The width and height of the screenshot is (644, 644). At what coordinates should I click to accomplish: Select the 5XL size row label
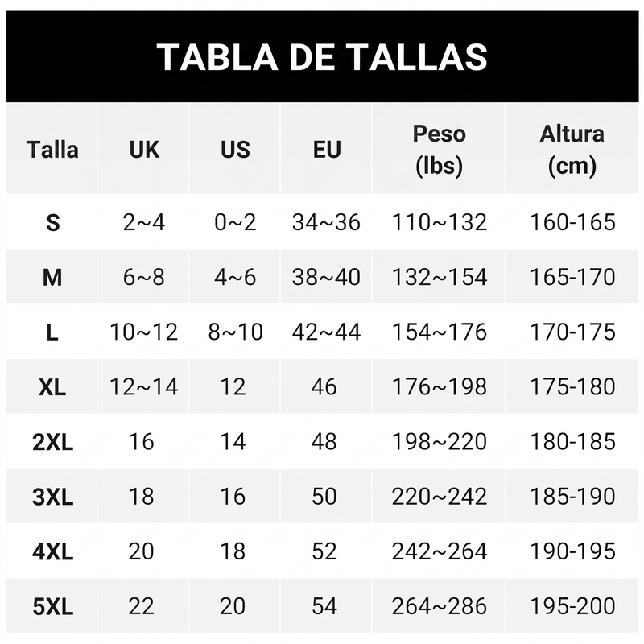(52, 606)
